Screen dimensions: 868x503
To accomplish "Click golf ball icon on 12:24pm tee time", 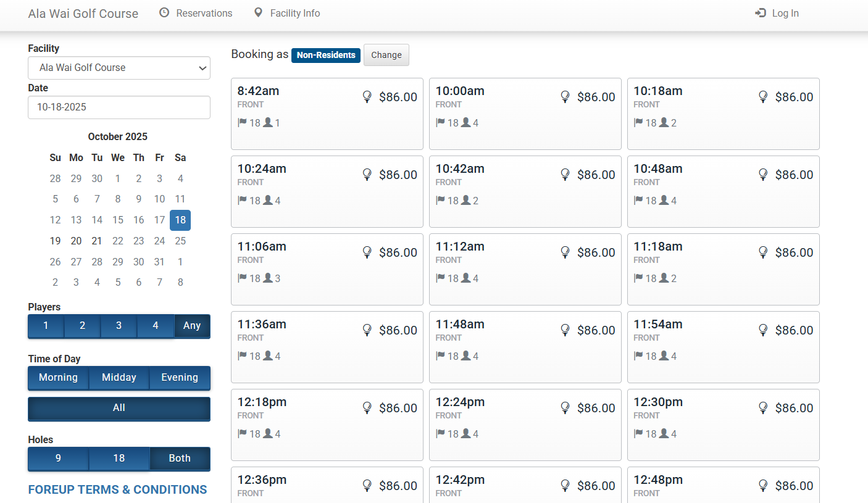I will click(565, 408).
